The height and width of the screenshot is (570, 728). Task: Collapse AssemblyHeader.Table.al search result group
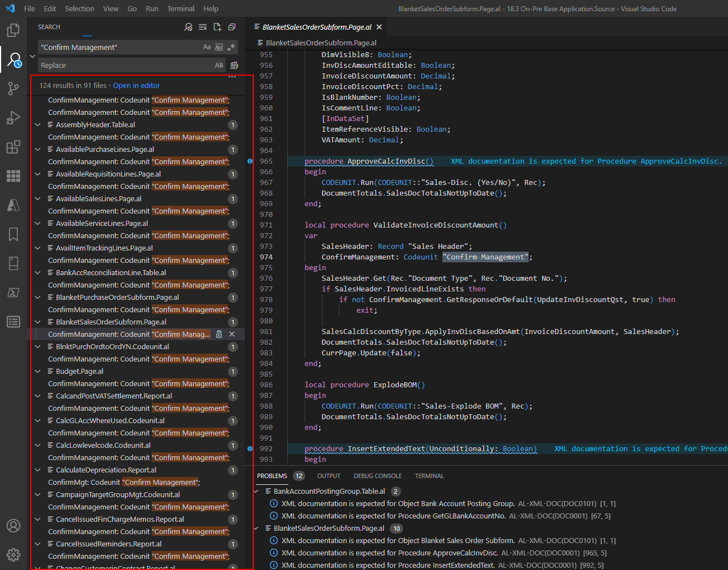coord(38,125)
